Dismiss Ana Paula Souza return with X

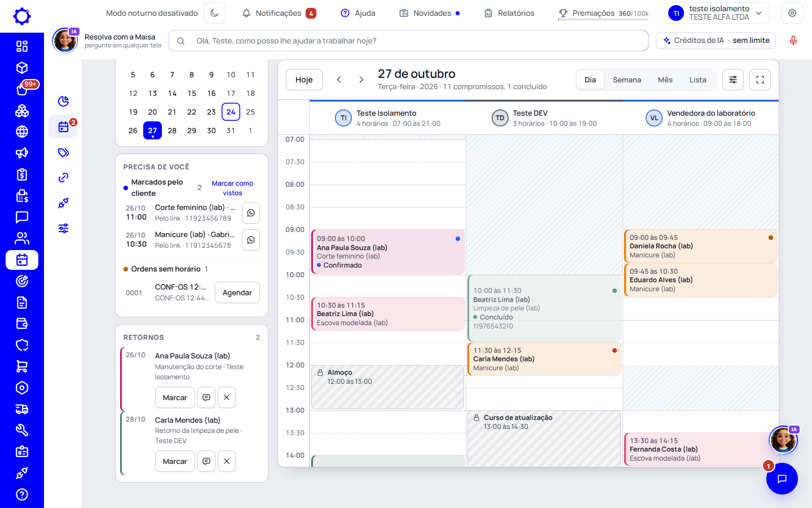tap(227, 397)
